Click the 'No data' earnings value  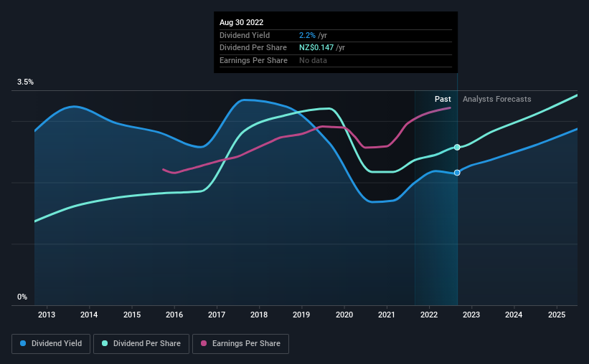[x=313, y=60]
